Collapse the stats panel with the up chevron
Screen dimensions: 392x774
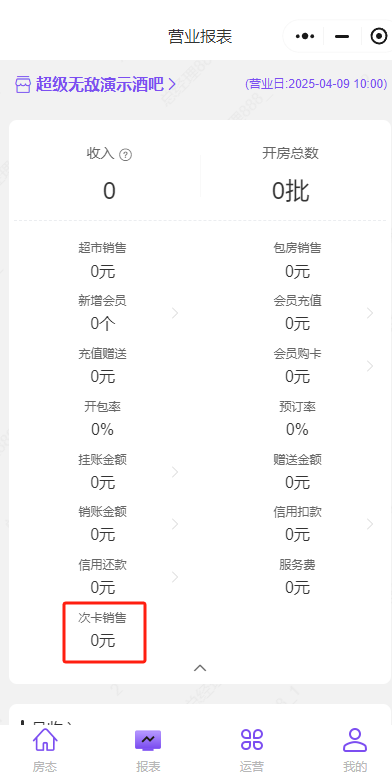pos(200,668)
